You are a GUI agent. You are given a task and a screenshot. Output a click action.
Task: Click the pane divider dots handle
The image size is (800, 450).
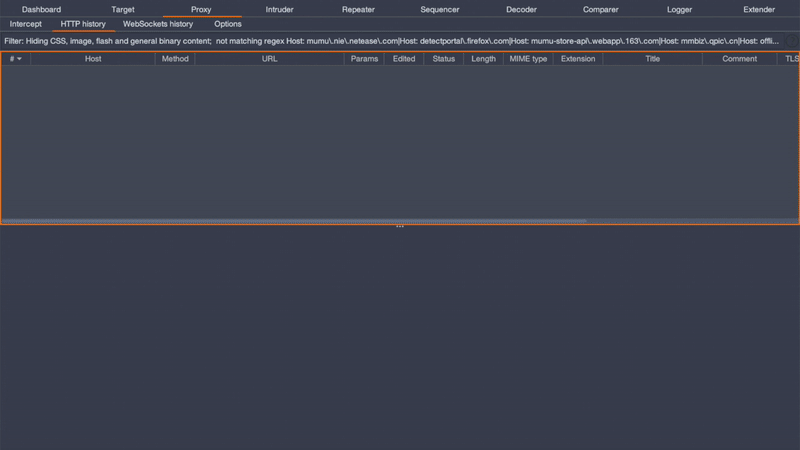[400, 227]
